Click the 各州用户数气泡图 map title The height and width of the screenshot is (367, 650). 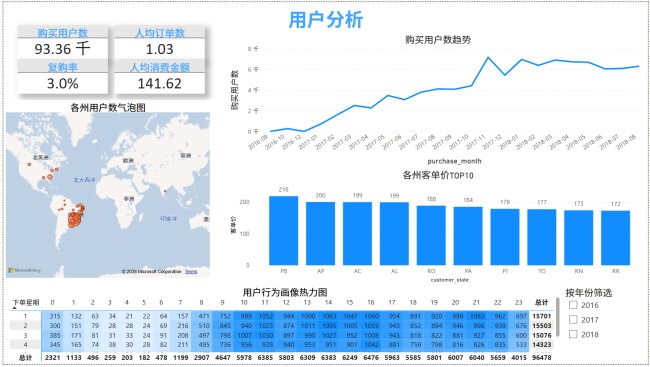click(x=108, y=107)
